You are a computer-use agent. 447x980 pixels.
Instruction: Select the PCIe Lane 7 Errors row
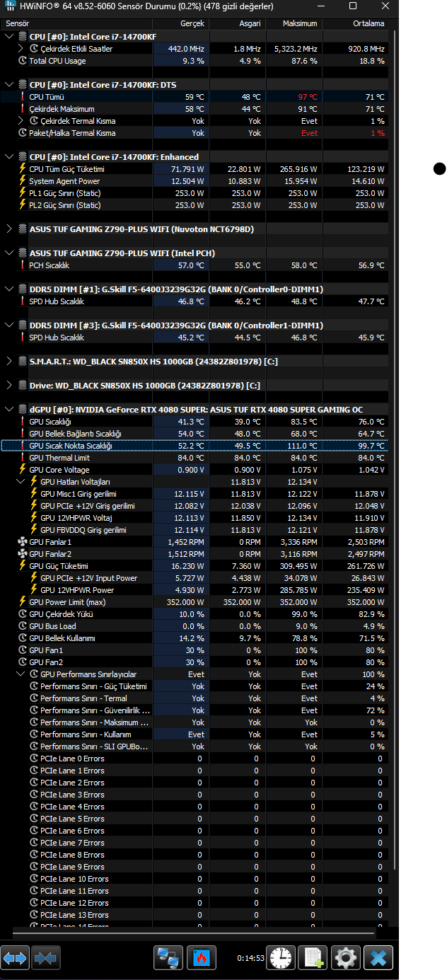(x=195, y=843)
